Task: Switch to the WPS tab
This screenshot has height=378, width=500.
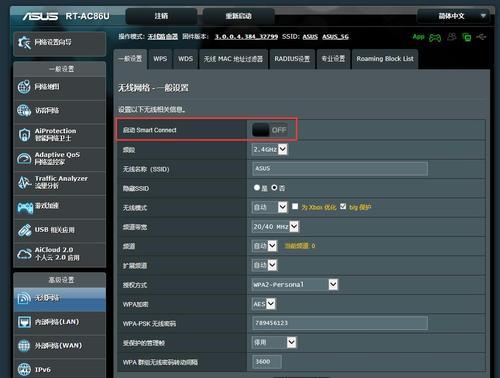Action: point(160,59)
